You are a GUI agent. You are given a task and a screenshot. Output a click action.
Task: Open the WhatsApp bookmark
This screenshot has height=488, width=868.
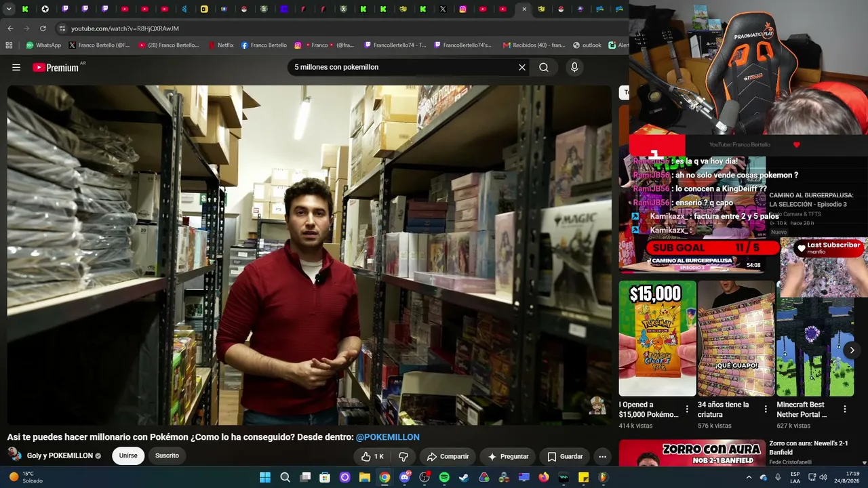[43, 45]
